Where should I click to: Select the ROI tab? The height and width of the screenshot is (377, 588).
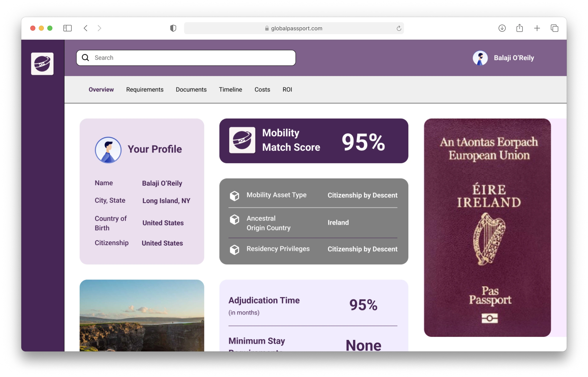[287, 90]
